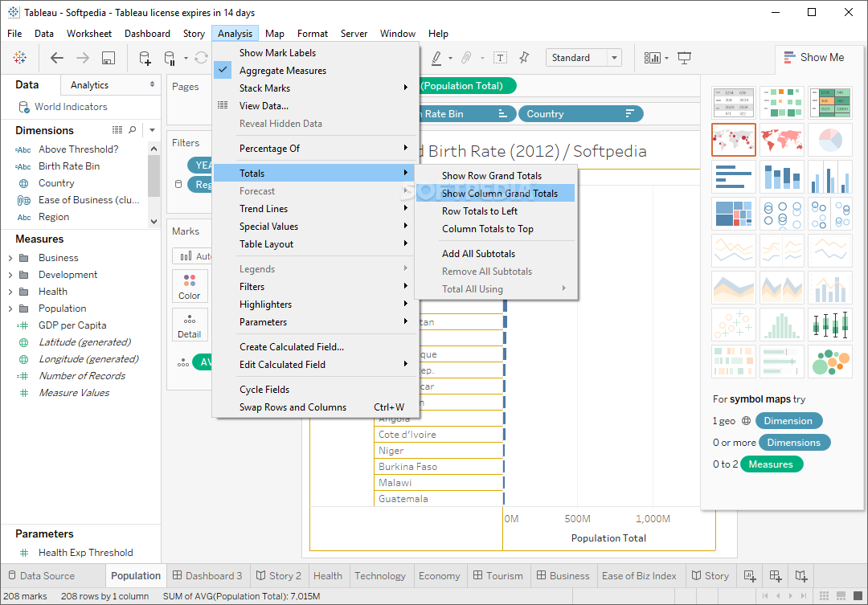Open the Table Layout submenu
The image size is (868, 605).
pos(315,244)
